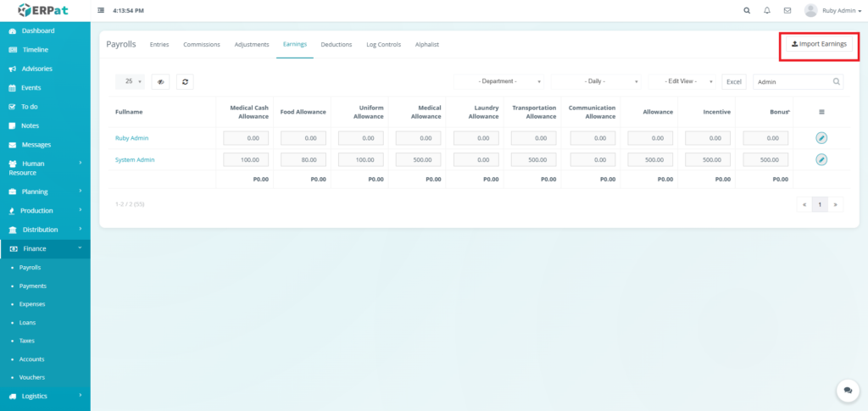Click the refresh table icon button
The image size is (868, 411).
coord(186,81)
